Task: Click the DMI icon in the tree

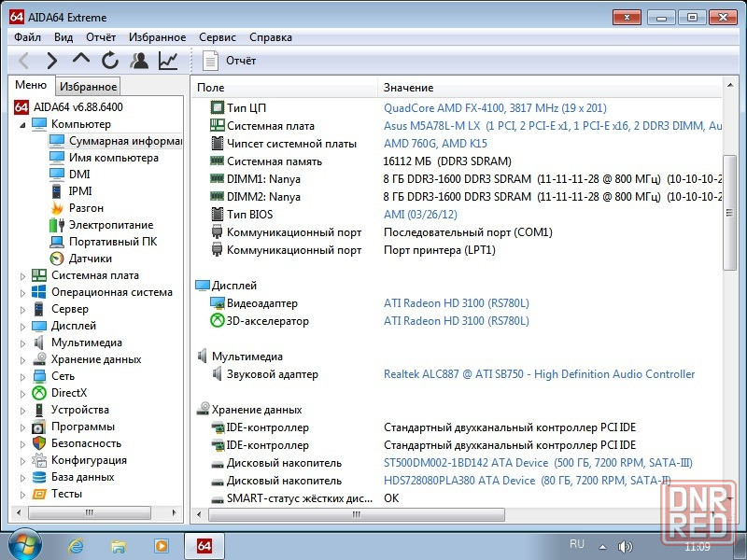Action: tap(57, 175)
